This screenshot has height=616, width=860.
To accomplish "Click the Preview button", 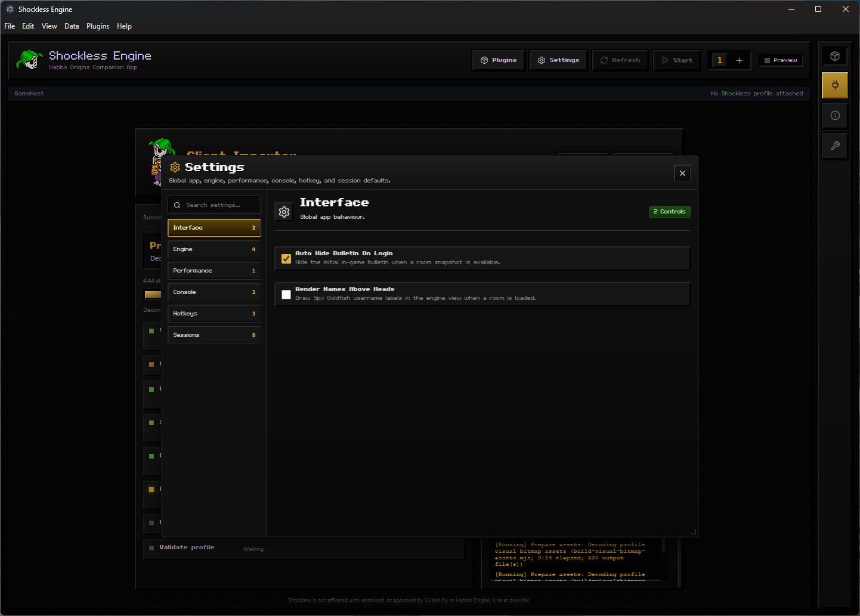I will coord(781,60).
